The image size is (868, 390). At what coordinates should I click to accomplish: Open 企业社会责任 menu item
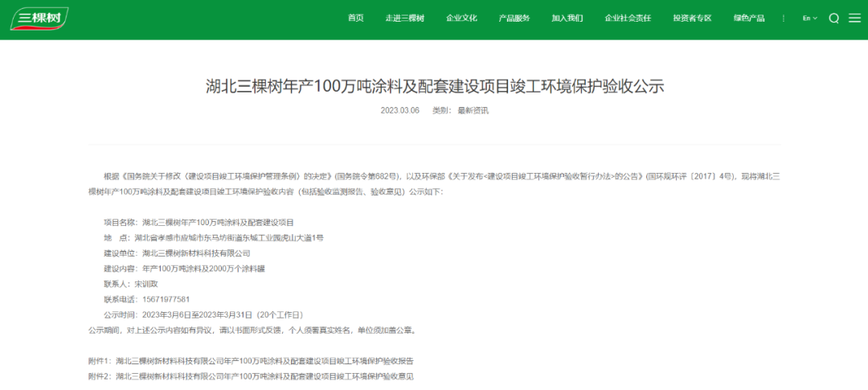628,18
